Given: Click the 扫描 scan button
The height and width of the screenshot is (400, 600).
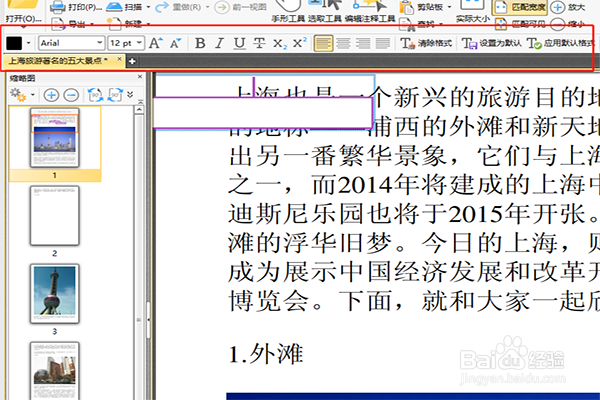Looking at the screenshot, I should (124, 7).
